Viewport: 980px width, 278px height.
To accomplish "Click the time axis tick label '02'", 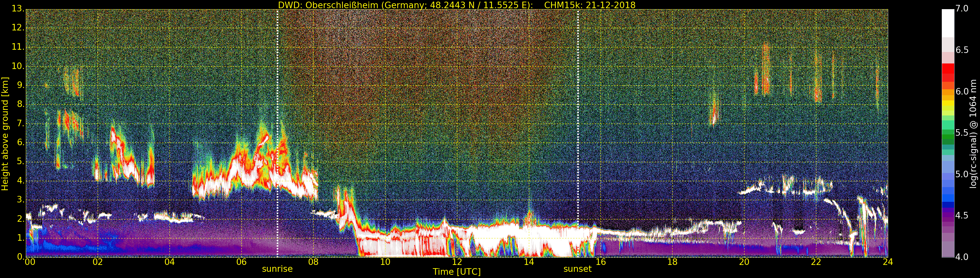I will [x=98, y=262].
